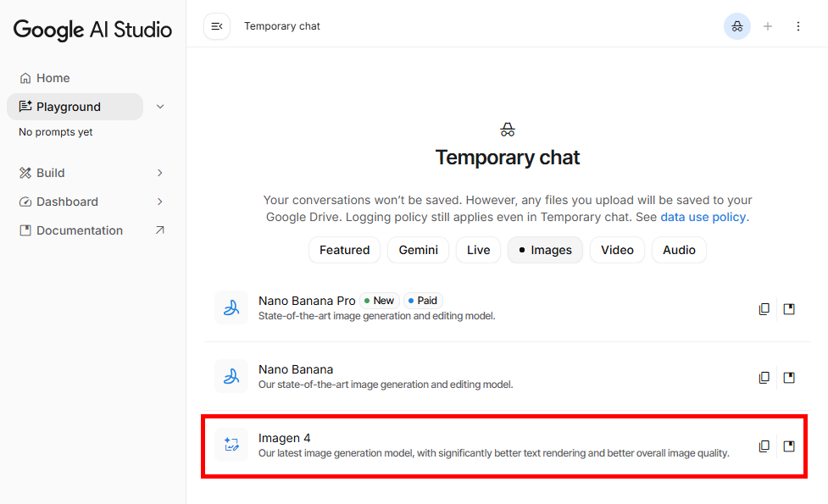Viewport: 828px width, 504px height.
Task: Click the Paid badge on Nano Banana Pro
Action: pyautogui.click(x=423, y=301)
